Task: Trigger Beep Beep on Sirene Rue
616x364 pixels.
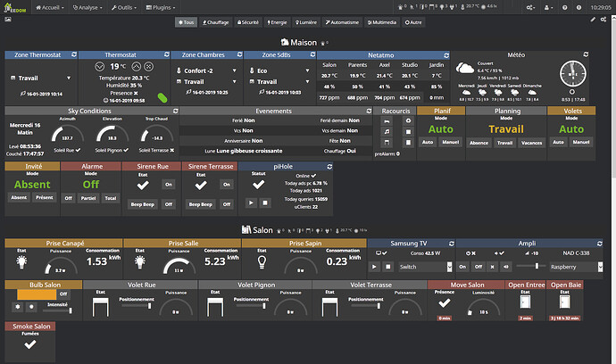Action: pos(142,204)
